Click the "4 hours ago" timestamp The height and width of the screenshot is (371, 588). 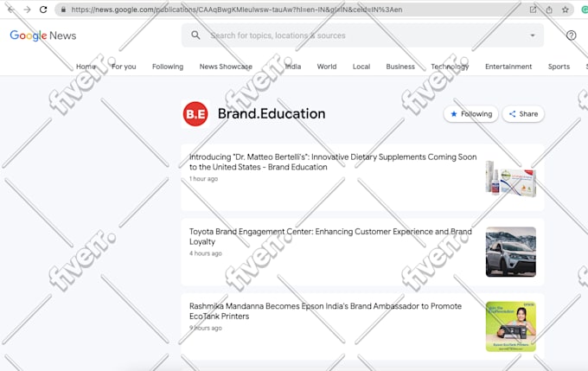pyautogui.click(x=206, y=253)
